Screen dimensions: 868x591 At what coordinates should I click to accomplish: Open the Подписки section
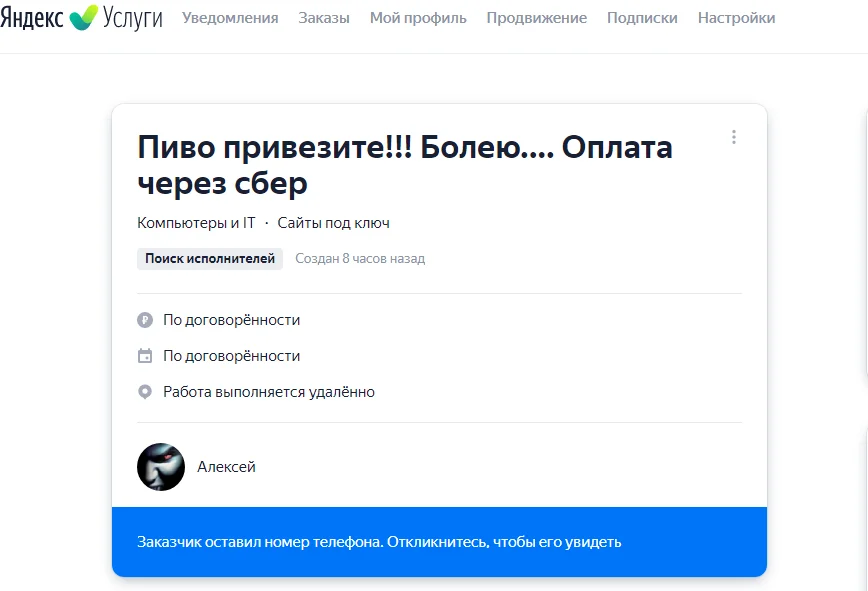point(643,17)
